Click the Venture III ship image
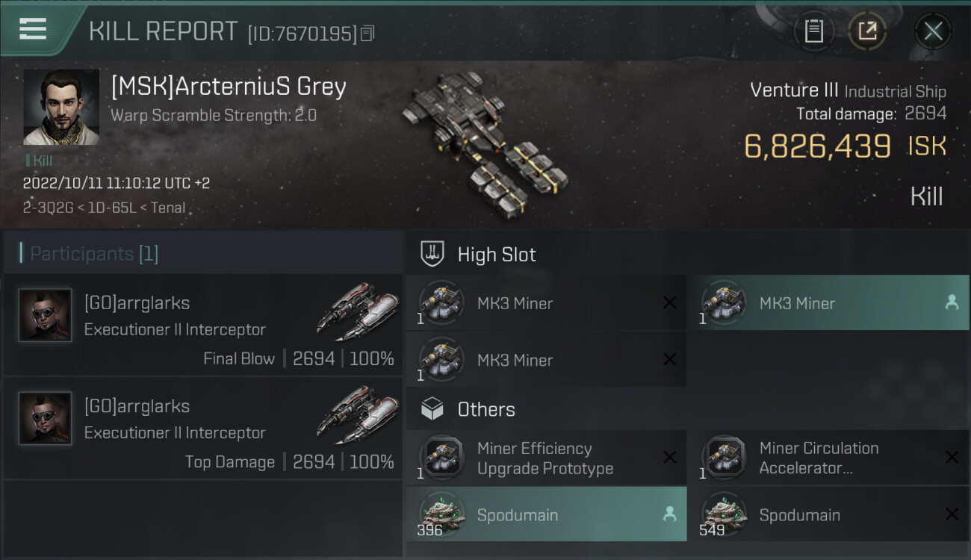Image resolution: width=971 pixels, height=560 pixels. (484, 142)
